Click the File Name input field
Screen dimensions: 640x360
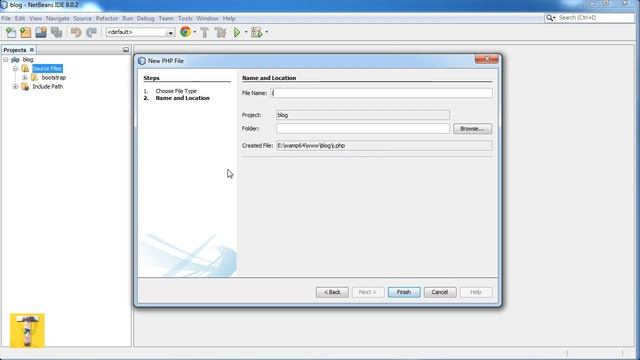(381, 93)
